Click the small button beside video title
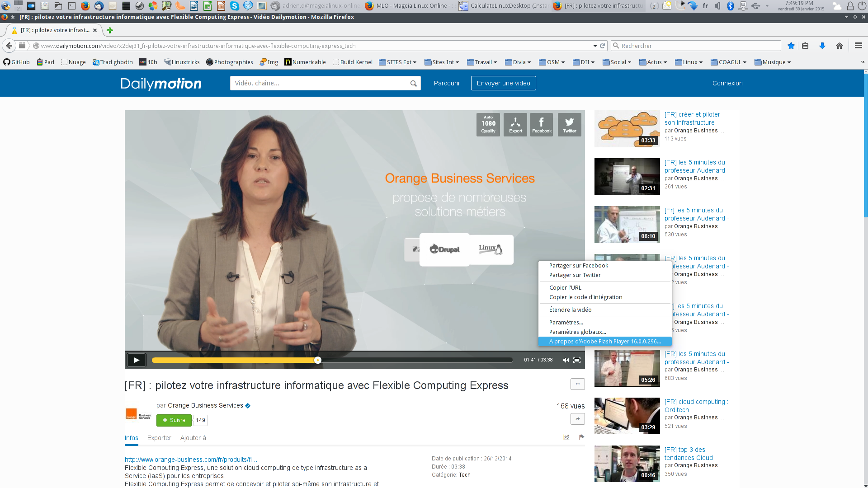Screen dimensions: 868x488 pos(577,384)
